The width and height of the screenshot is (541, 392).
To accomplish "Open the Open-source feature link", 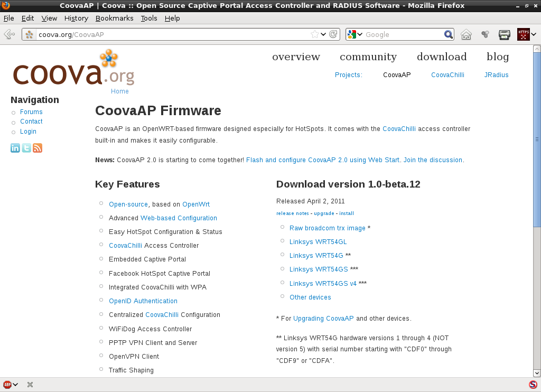I will coord(128,204).
